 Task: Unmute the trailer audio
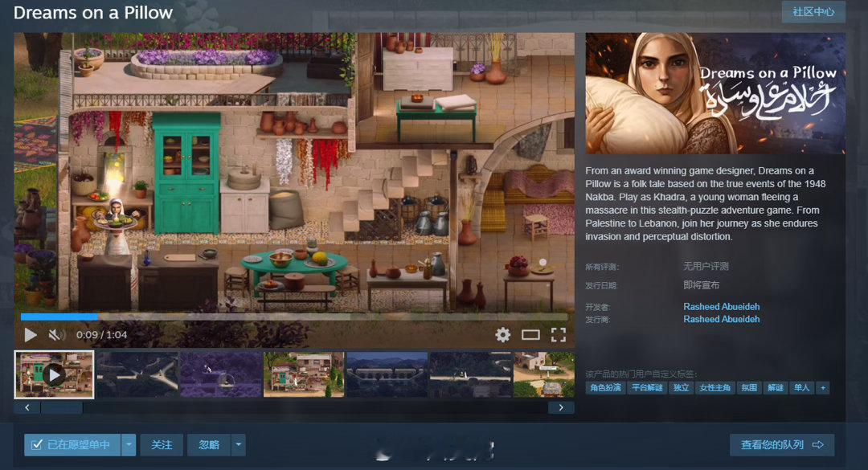56,334
